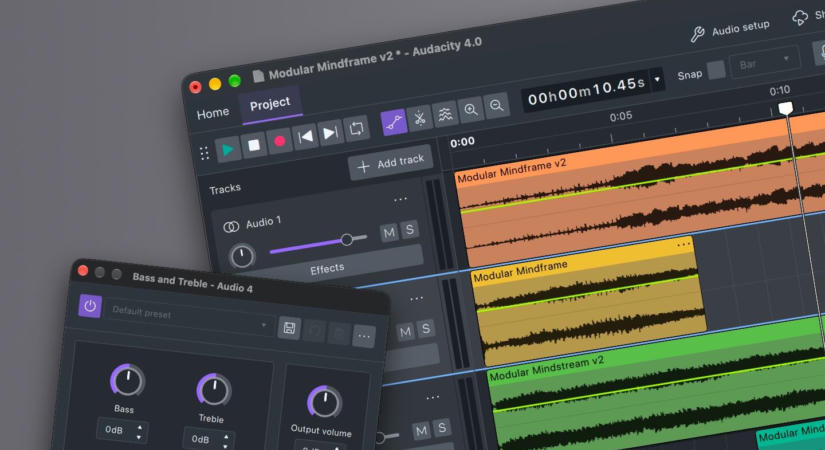Toggle the spectral waves view tool
825x450 pixels.
(445, 114)
